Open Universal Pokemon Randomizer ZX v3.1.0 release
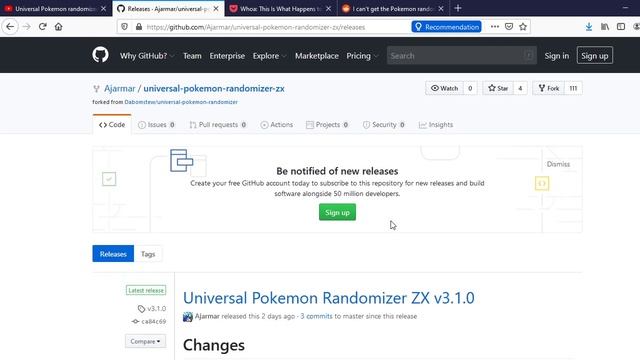The height and width of the screenshot is (360, 640). [x=329, y=298]
